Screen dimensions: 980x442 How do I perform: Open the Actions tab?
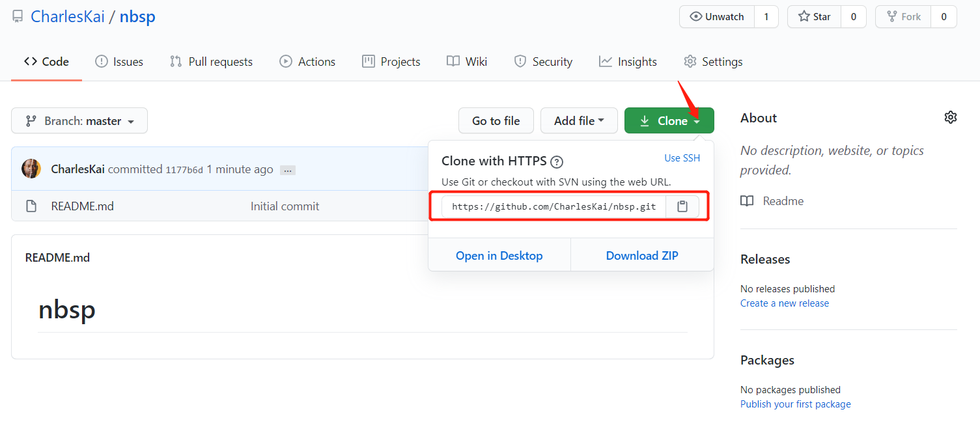point(307,62)
